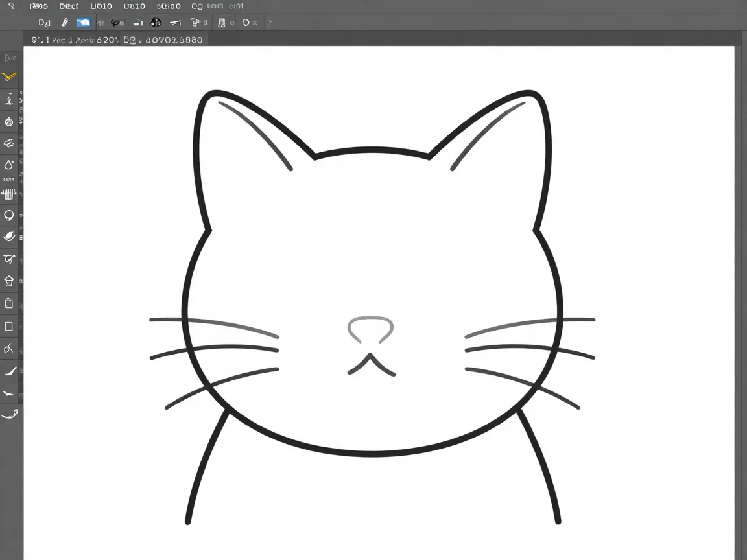747x560 pixels.
Task: Expand the small triangle beside portrait icon
Action: [232, 23]
